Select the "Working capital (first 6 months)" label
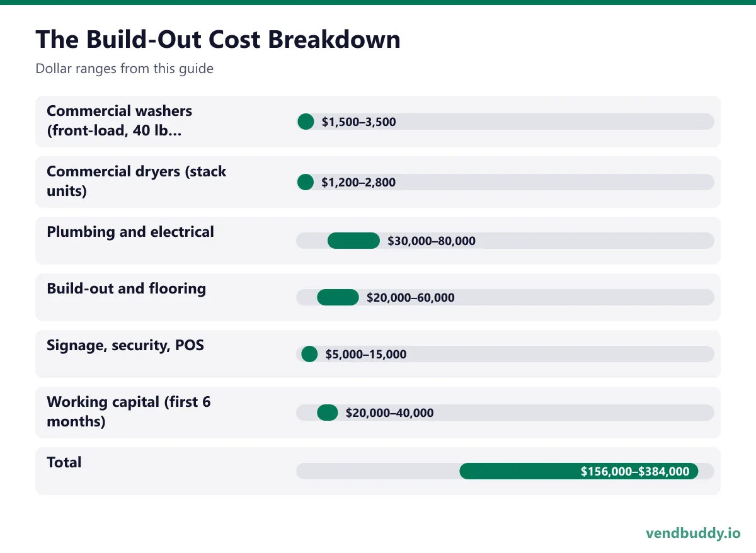This screenshot has width=756, height=553. [x=129, y=412]
